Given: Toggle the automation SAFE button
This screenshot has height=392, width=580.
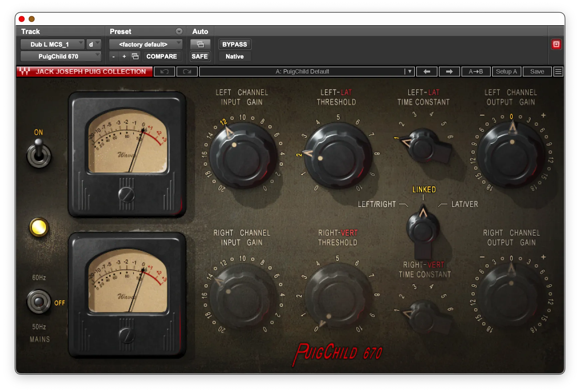Looking at the screenshot, I should 200,56.
